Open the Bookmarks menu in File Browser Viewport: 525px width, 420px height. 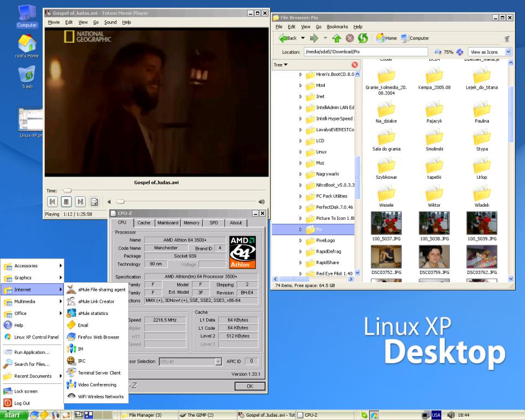click(337, 27)
